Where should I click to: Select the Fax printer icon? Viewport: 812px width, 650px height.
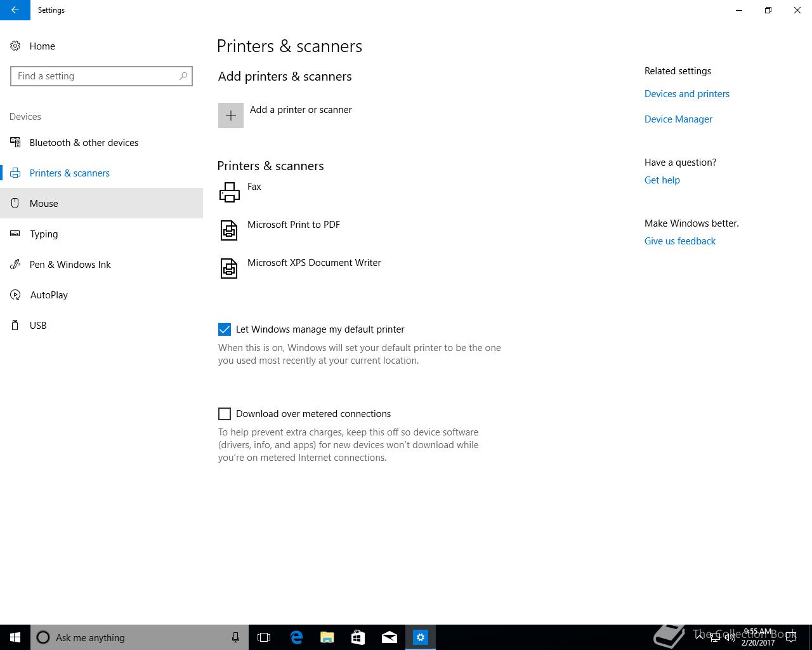[x=229, y=192]
